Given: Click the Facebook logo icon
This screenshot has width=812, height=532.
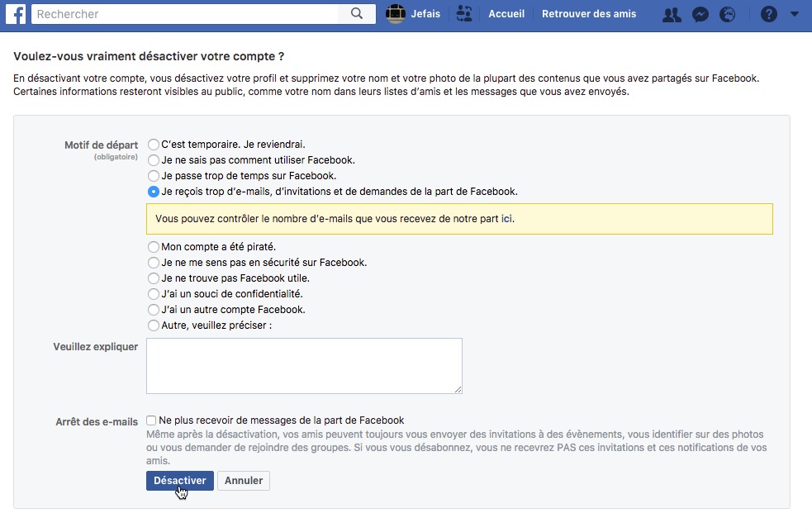Looking at the screenshot, I should (x=16, y=14).
